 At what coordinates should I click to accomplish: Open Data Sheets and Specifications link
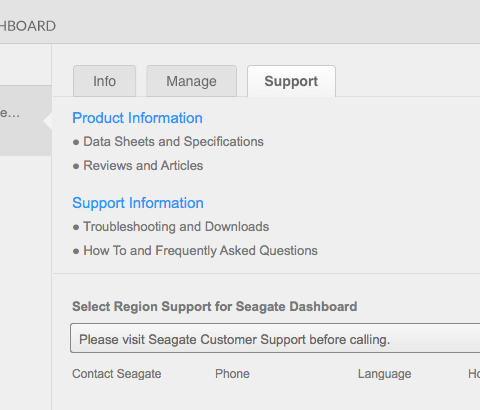coord(173,142)
